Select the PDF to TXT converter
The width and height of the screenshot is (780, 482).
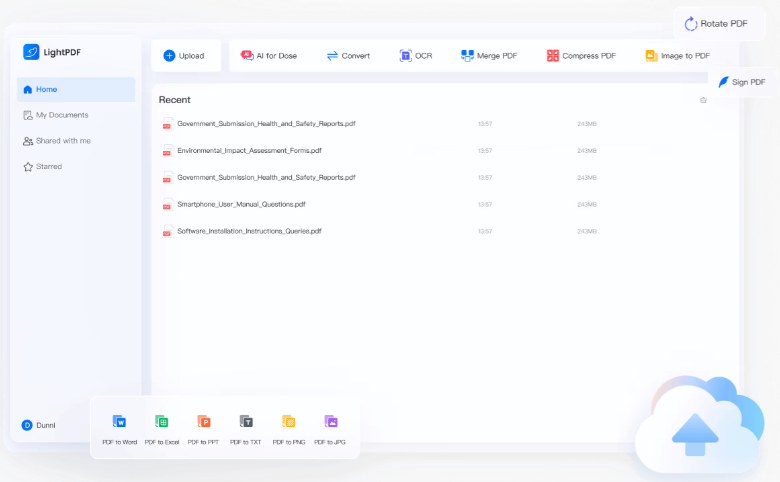click(x=246, y=429)
